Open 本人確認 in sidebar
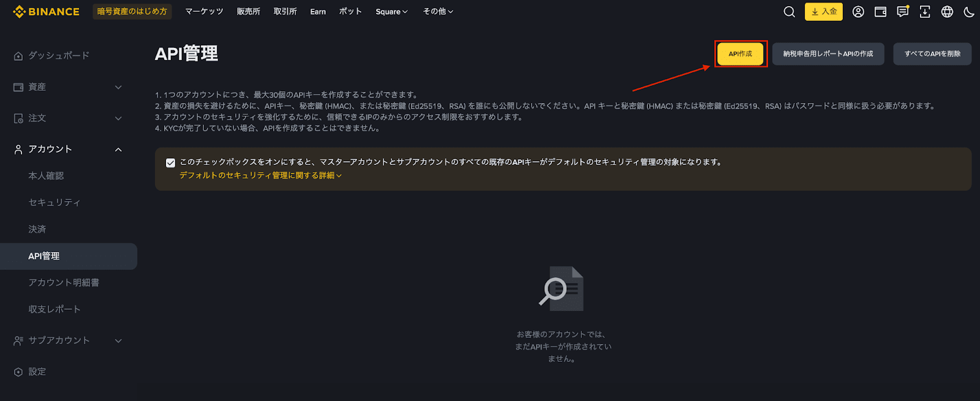 pos(46,176)
